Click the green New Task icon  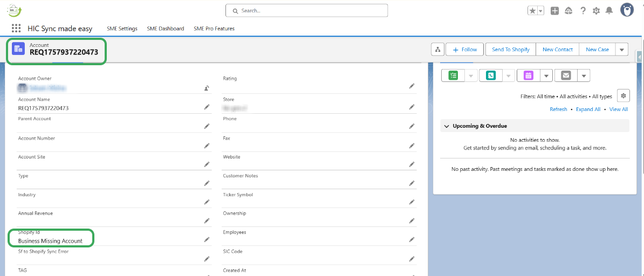tap(453, 75)
